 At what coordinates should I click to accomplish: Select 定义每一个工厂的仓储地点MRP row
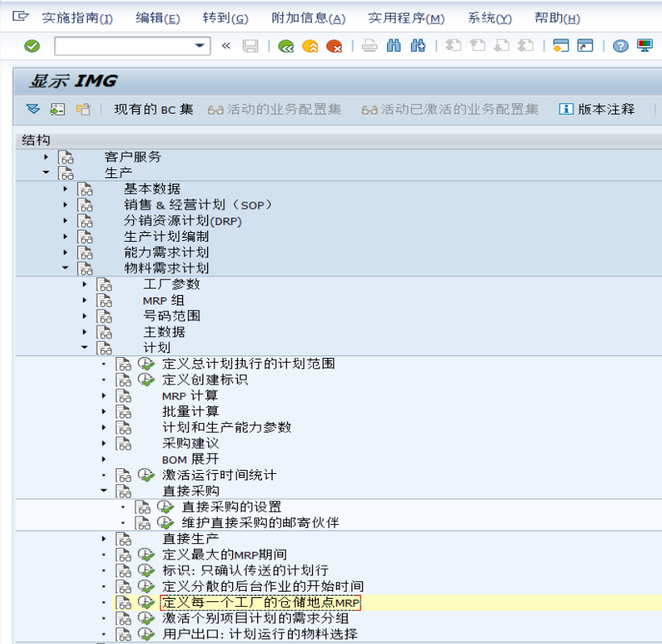click(260, 602)
